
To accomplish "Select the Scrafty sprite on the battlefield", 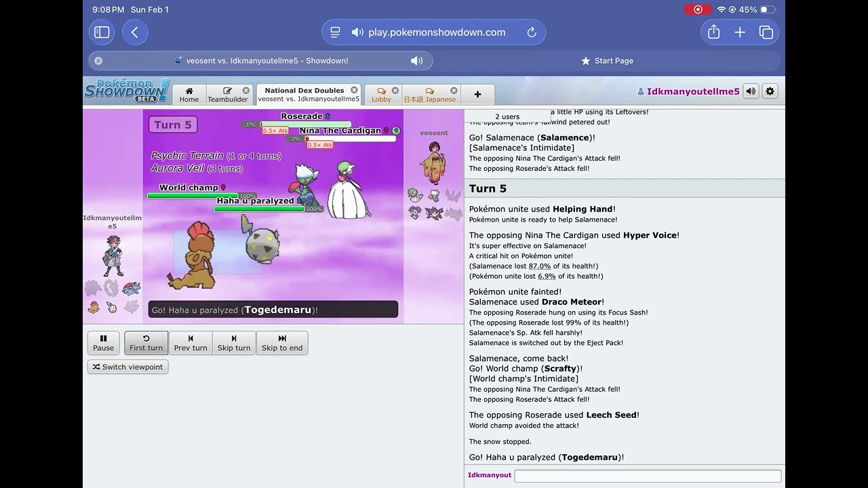I will (x=193, y=256).
